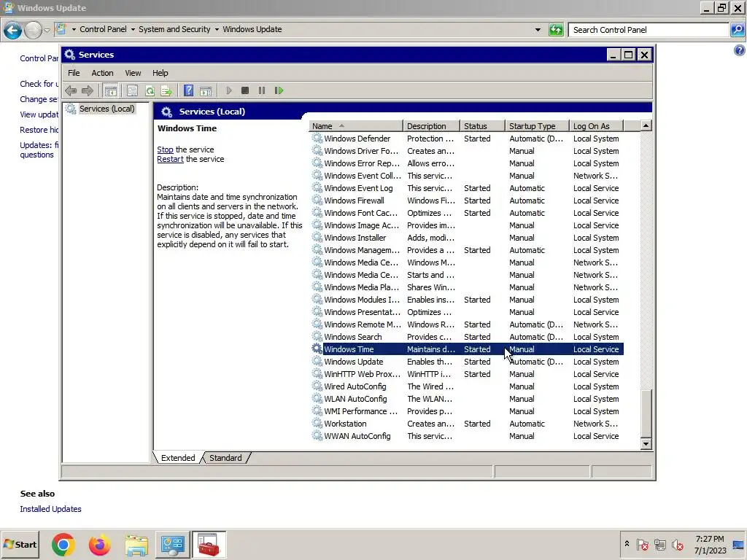Click scrollbar up arrow in services list
Screen dimensions: 747x560
pos(646,125)
